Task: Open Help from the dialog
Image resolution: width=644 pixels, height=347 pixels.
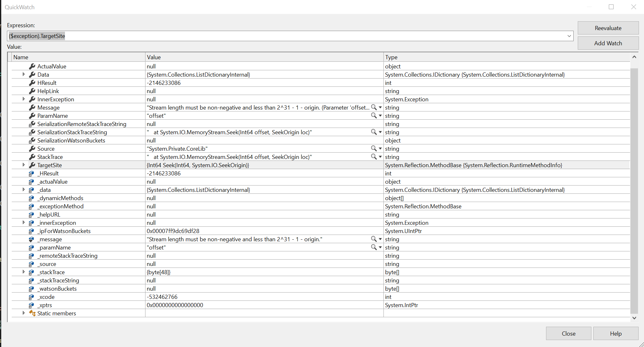Action: point(615,333)
